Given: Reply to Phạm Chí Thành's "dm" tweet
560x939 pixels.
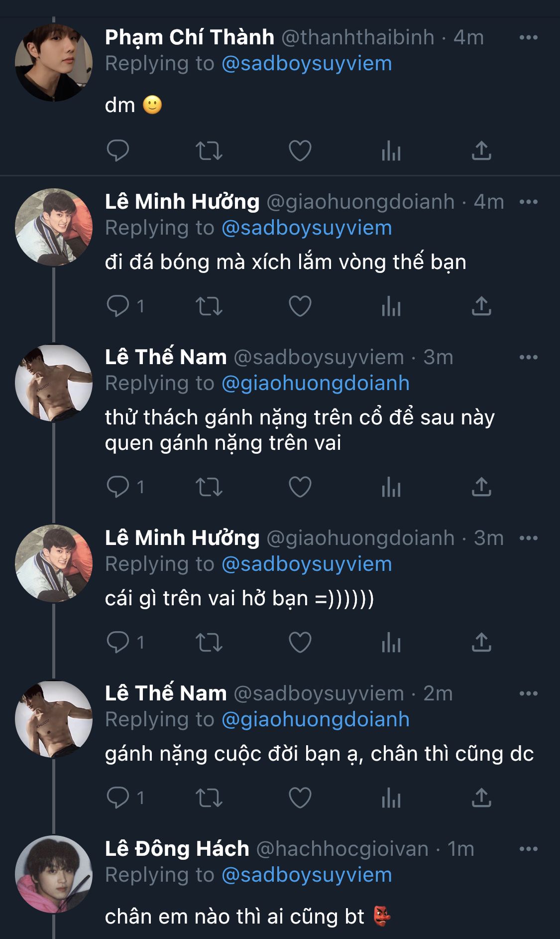Looking at the screenshot, I should point(118,150).
